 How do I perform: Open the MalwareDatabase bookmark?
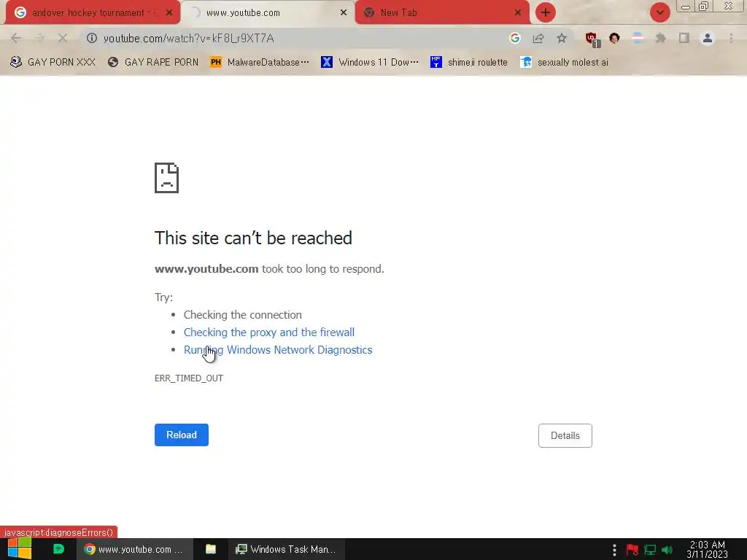(260, 63)
